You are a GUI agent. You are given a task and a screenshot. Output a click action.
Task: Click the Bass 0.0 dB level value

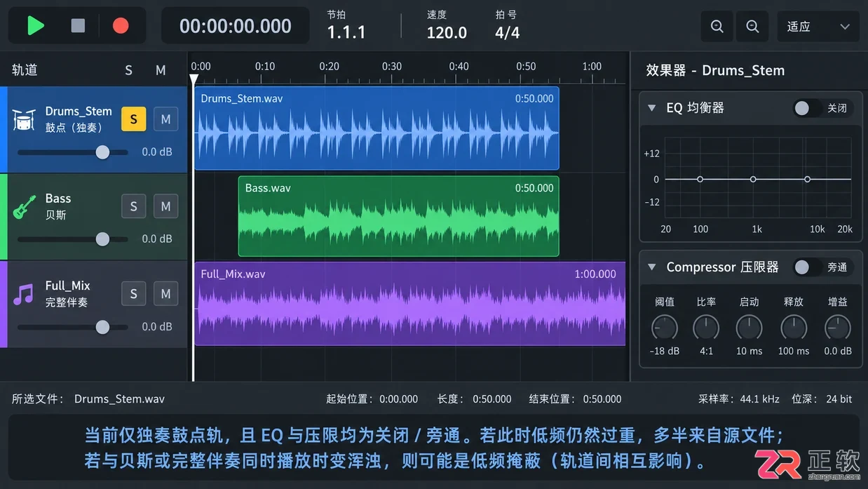[157, 239]
